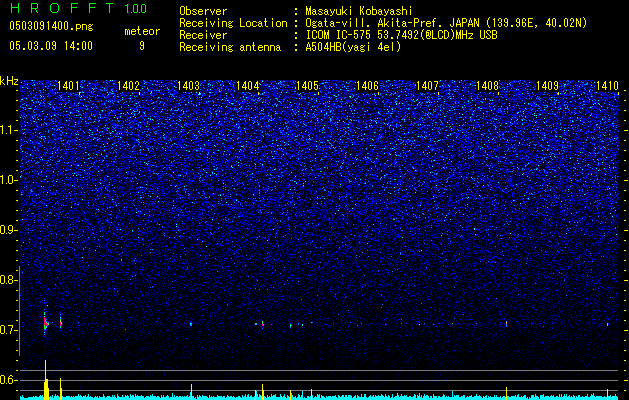Click the 'Receiving Location' label
The height and width of the screenshot is (400, 629).
tap(233, 23)
